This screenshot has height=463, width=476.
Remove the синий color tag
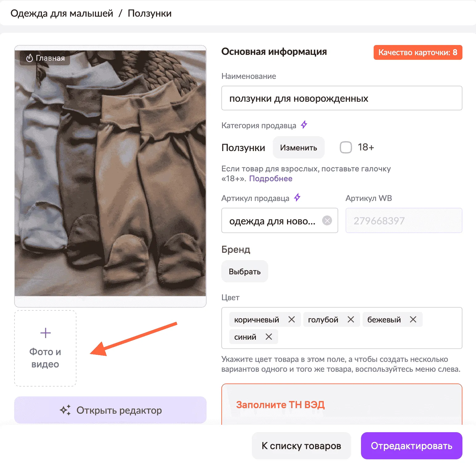tap(269, 337)
